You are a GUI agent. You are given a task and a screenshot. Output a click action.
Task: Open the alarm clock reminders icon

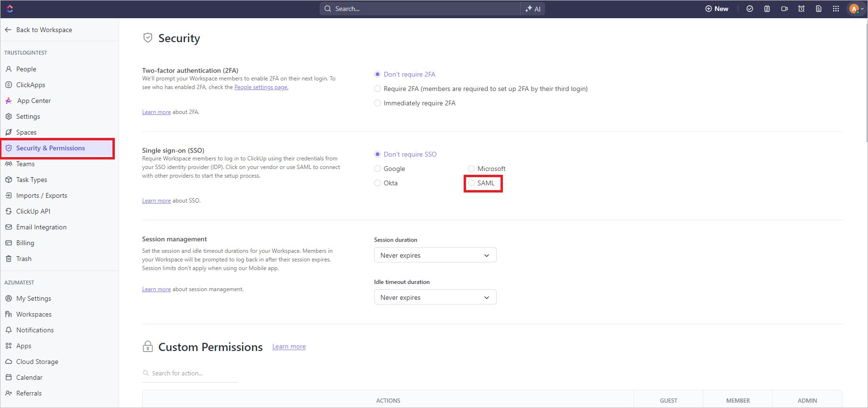click(801, 9)
